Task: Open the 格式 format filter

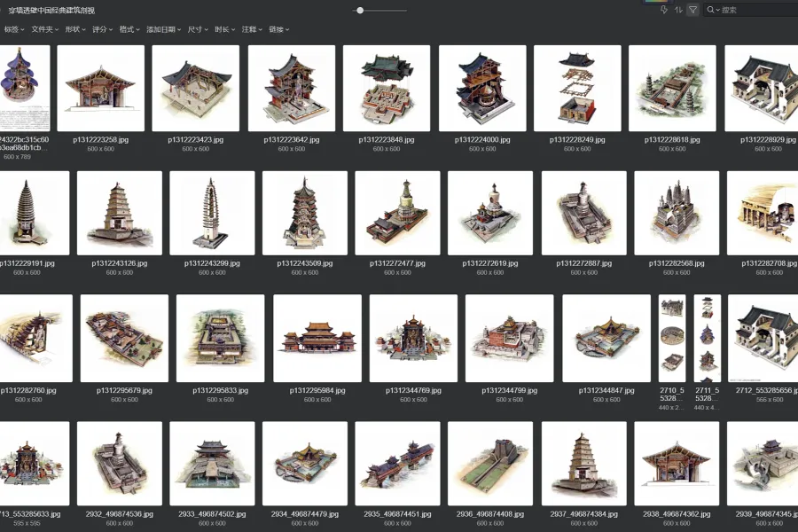Action: point(129,29)
